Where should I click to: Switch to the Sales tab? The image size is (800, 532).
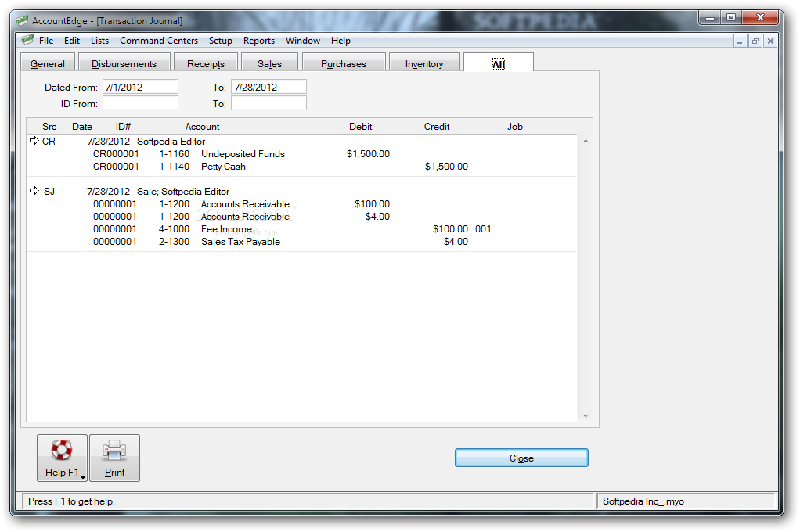(269, 63)
